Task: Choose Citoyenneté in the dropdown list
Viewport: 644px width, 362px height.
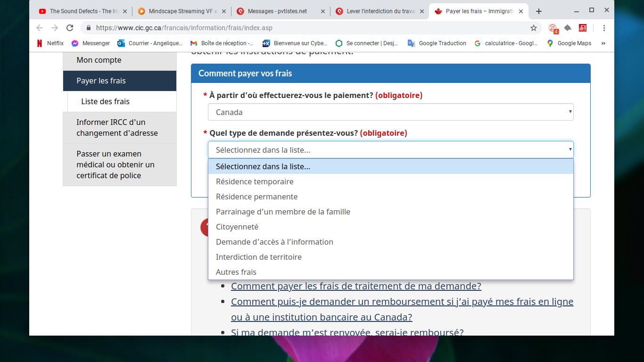Action: tap(237, 227)
